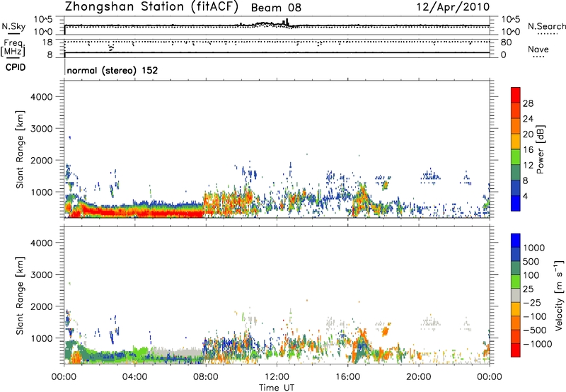Select the Beam 08 label
The width and height of the screenshot is (566, 392).
(276, 8)
